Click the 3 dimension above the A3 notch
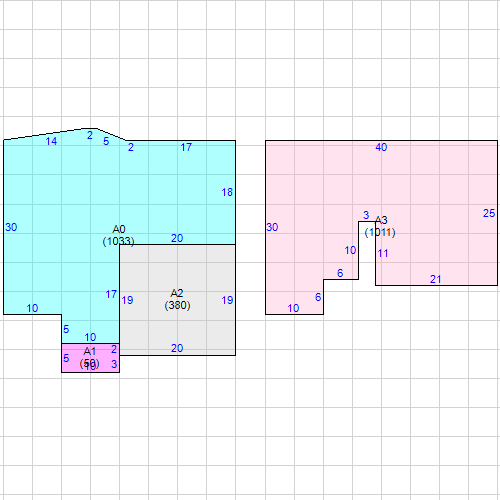Screen dimensions: 500x500 (366, 215)
